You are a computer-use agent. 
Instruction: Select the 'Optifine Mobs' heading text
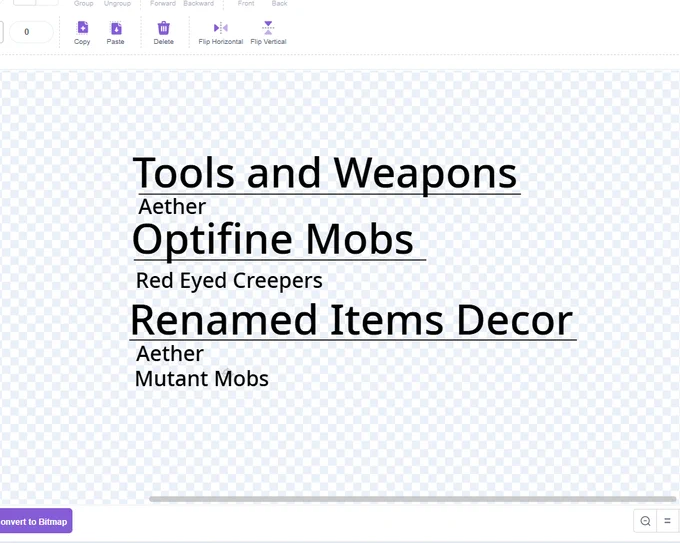click(273, 240)
